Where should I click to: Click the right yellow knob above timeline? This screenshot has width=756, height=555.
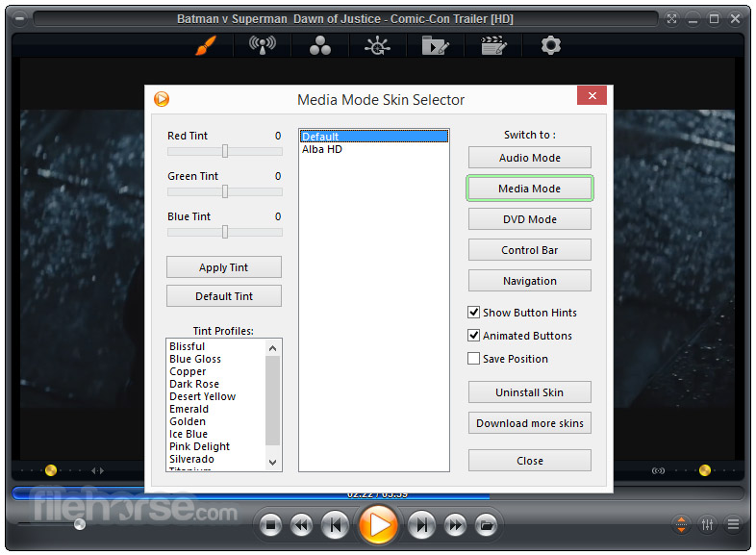tap(704, 470)
